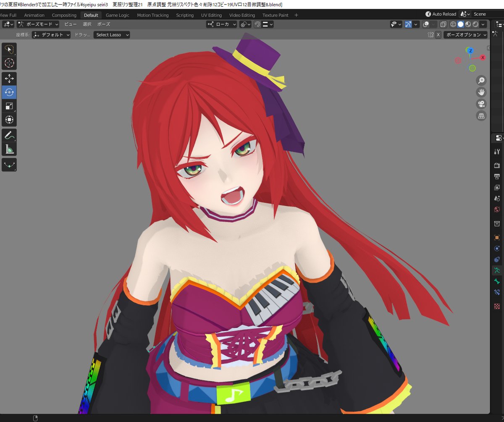Open the Physics properties tab

point(497,248)
